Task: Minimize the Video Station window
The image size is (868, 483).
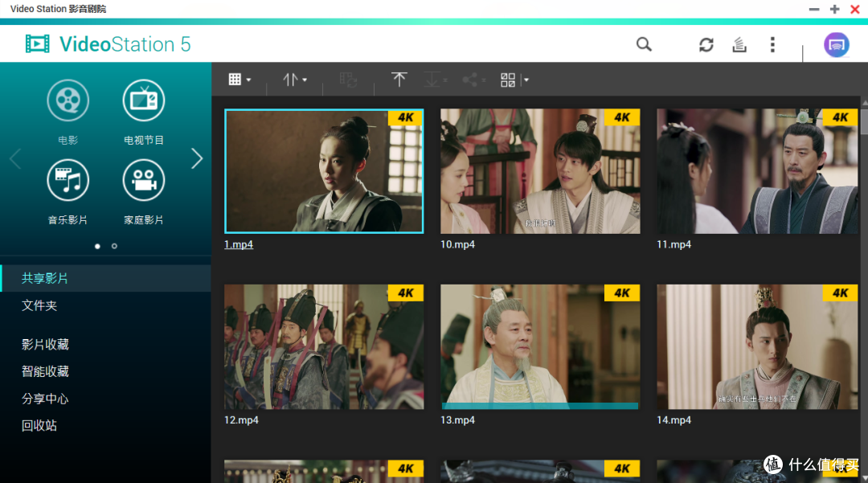Action: [x=813, y=10]
